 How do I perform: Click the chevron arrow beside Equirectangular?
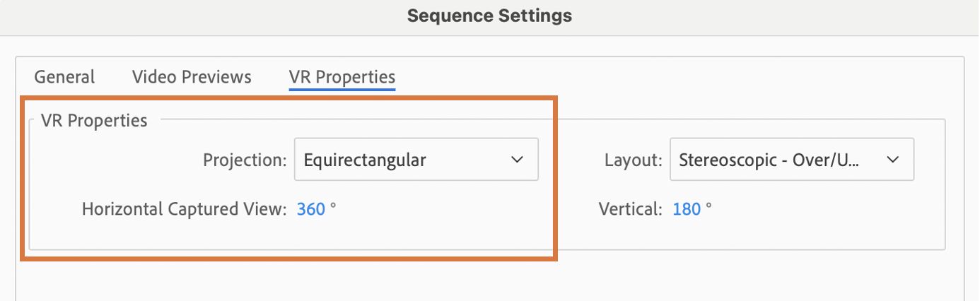[x=517, y=160]
